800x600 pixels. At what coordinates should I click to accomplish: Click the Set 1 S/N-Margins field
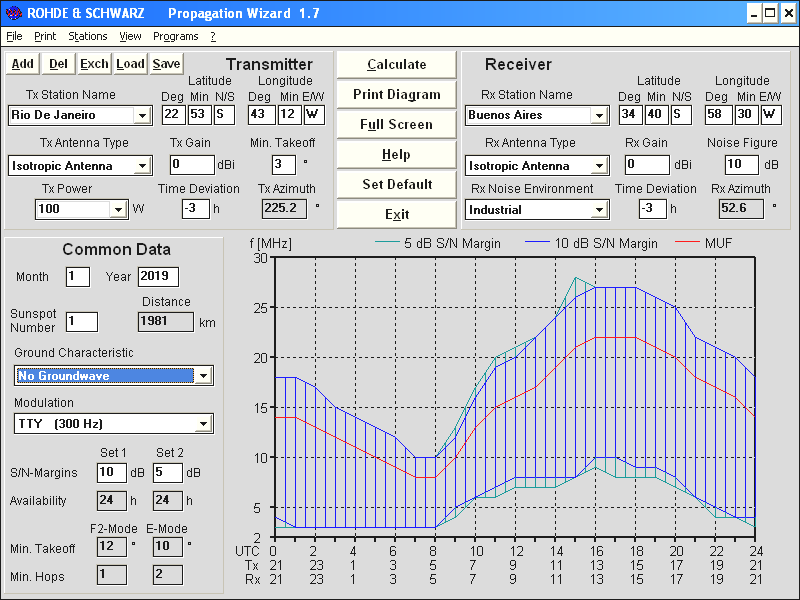tap(112, 473)
